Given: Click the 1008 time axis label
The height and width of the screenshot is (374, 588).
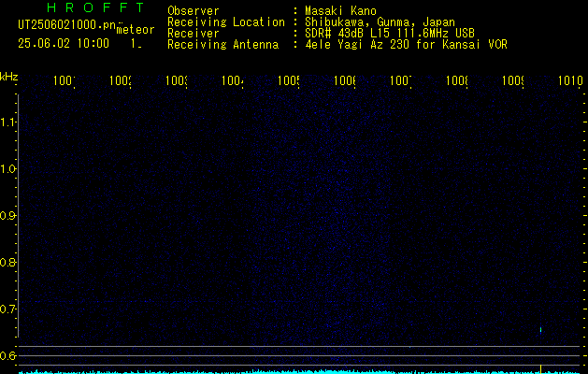Looking at the screenshot, I should [457, 80].
